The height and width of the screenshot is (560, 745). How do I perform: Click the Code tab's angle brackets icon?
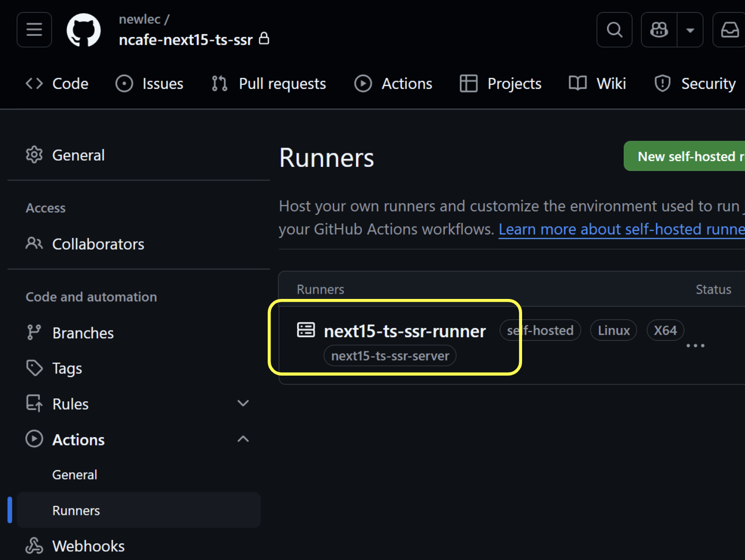pos(34,83)
